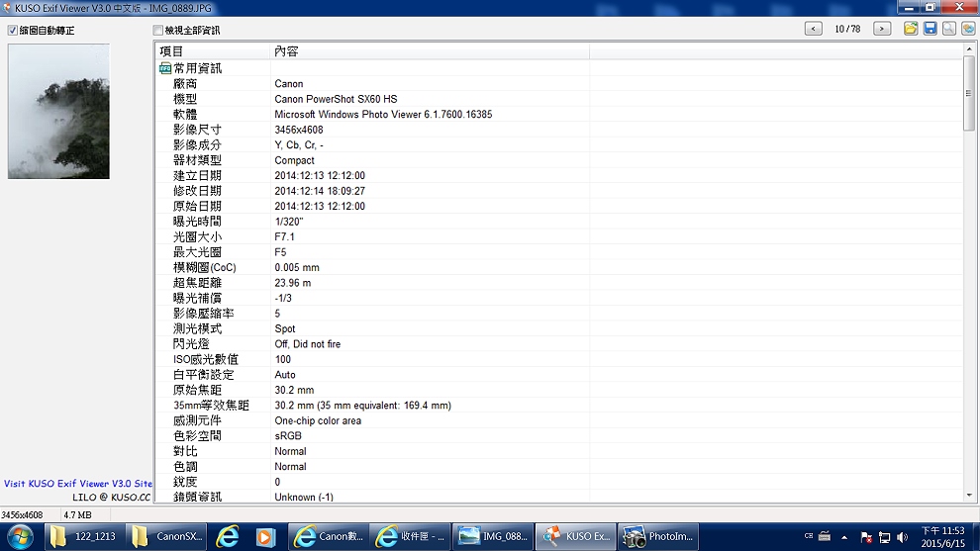Open Visit KUSO Exif Viewer V3.0 Site link

coord(77,483)
